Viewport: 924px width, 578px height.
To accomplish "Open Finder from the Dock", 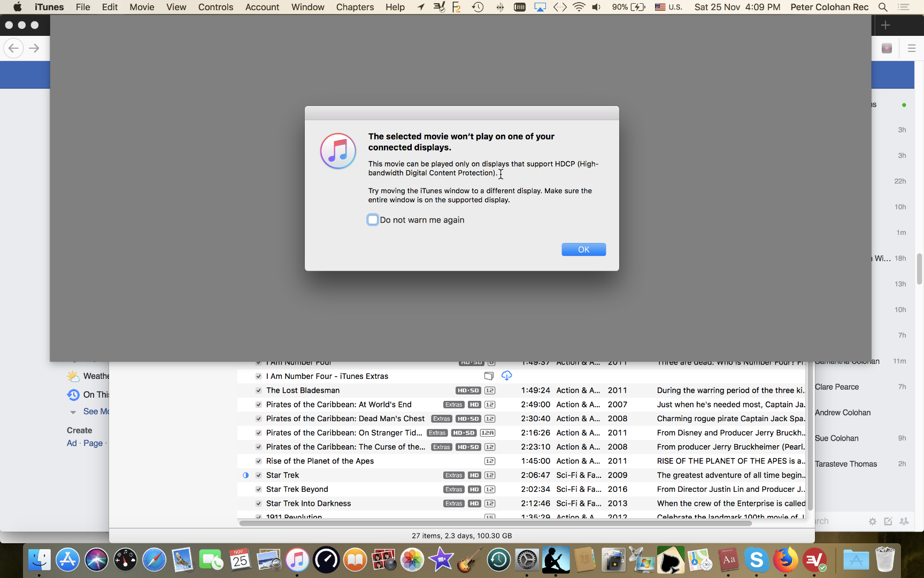I will 39,560.
